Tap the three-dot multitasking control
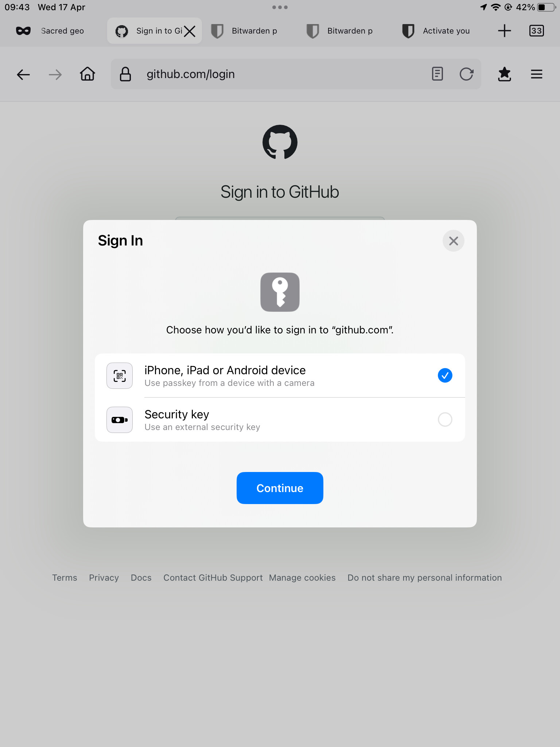Image resolution: width=560 pixels, height=747 pixels. [280, 7]
